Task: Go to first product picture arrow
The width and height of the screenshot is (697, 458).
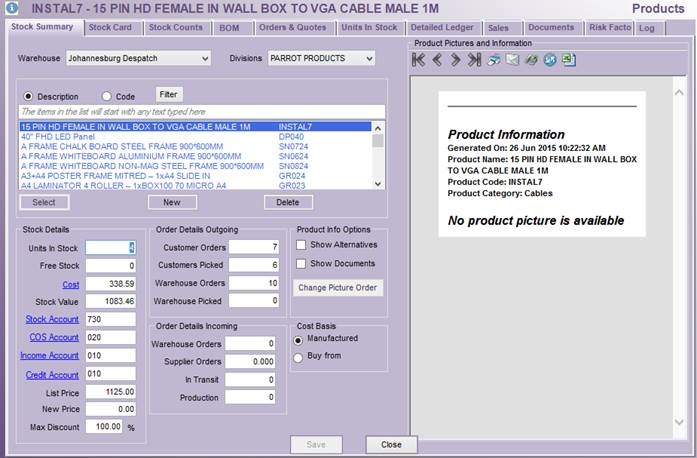Action: pyautogui.click(x=420, y=61)
